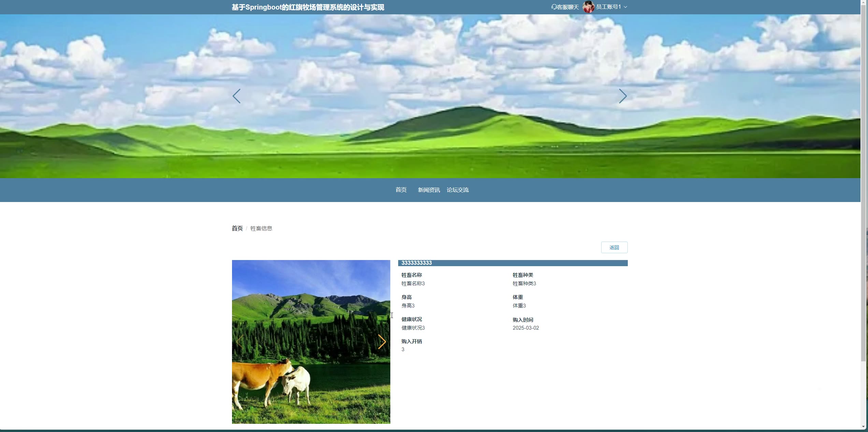Click the 牲畜信息 breadcrumb item
868x432 pixels.
tap(261, 228)
